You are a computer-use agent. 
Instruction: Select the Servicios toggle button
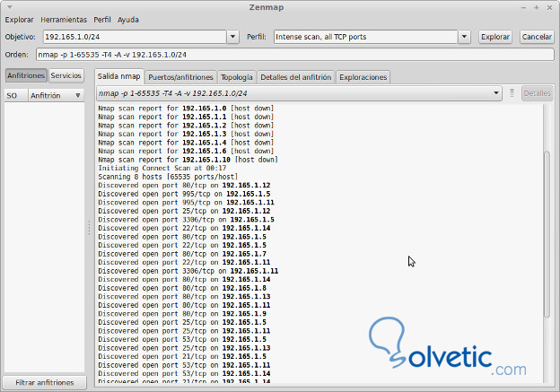(x=66, y=75)
